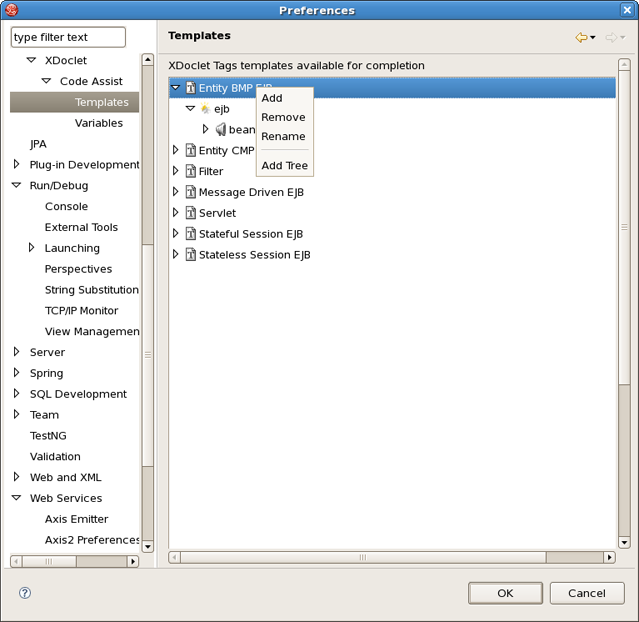Click the ejb tag icon
Viewport: 639px width, 622px height.
click(x=205, y=109)
